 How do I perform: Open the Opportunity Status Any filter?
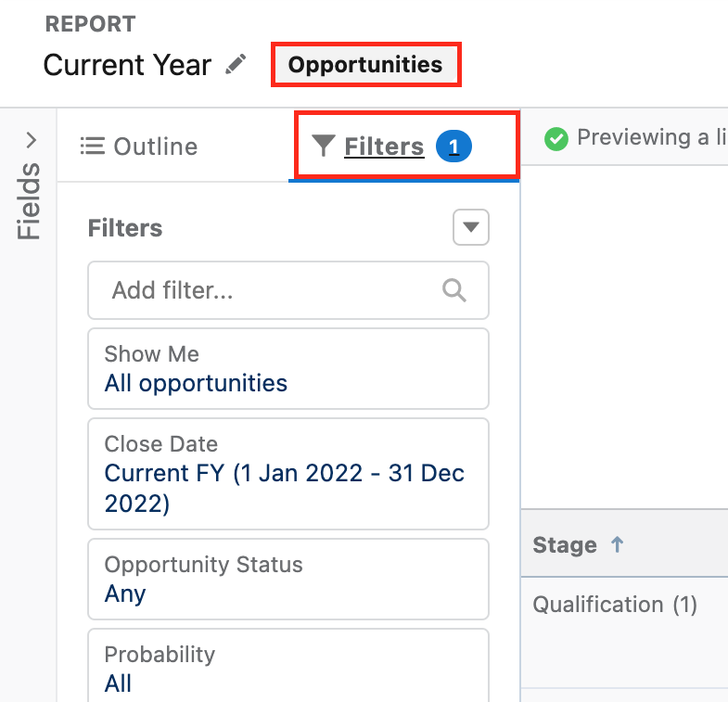[x=288, y=579]
